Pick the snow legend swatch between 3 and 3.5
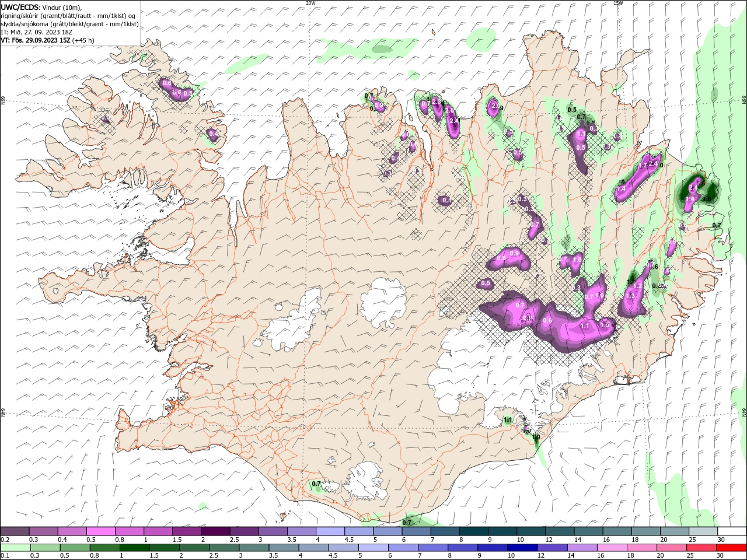Viewport: 747px width, 560px height. tap(273, 531)
